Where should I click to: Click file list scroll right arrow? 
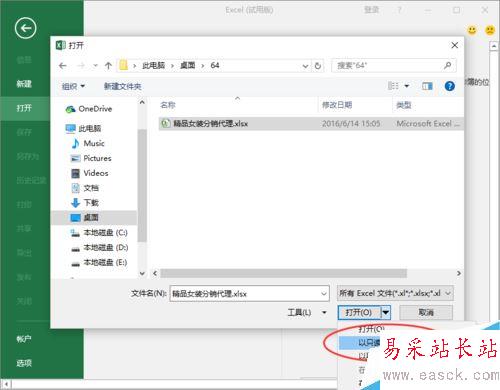[459, 273]
